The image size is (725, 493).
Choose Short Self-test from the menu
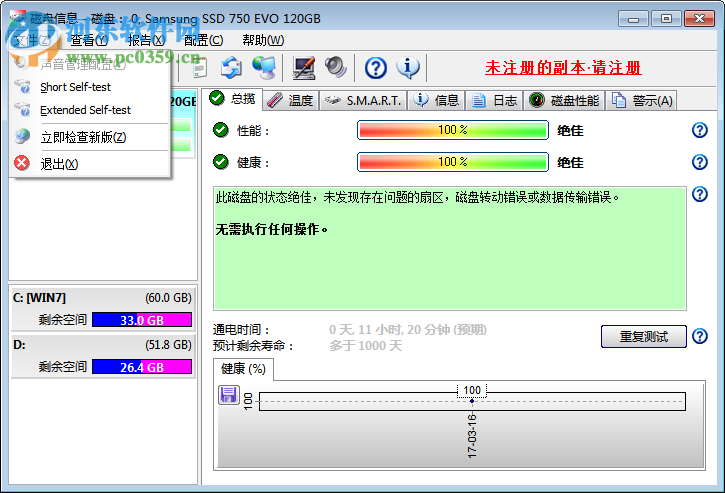pos(90,87)
